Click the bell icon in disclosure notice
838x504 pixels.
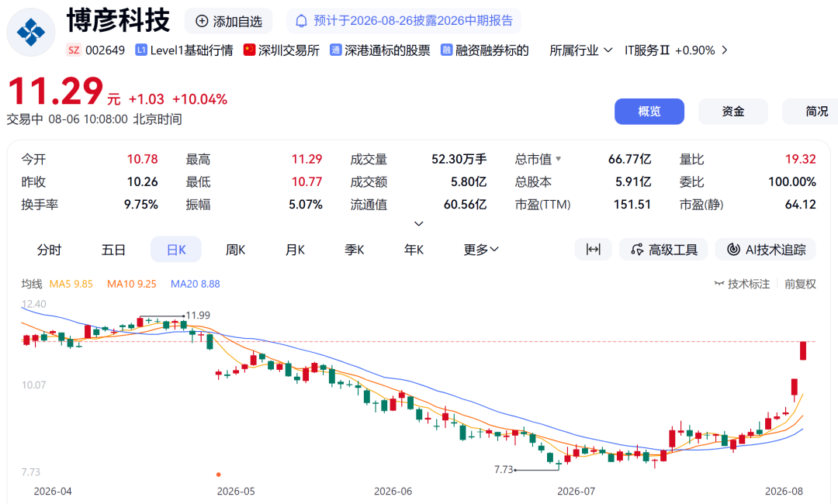coord(301,22)
